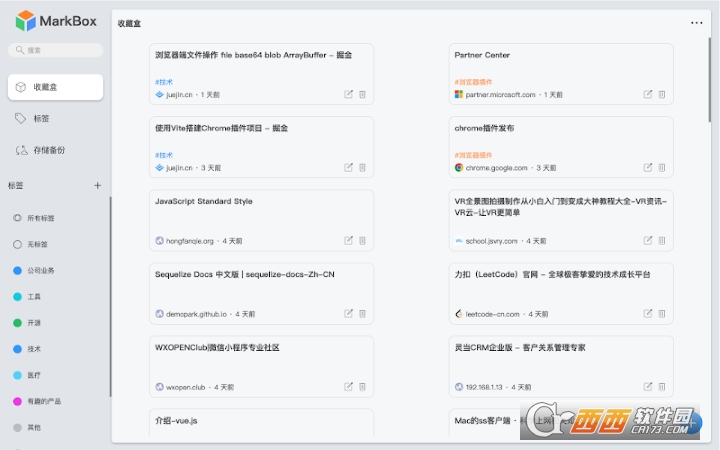The width and height of the screenshot is (720, 450).
Task: Open the 标签 sidebar page
Action: (x=56, y=118)
